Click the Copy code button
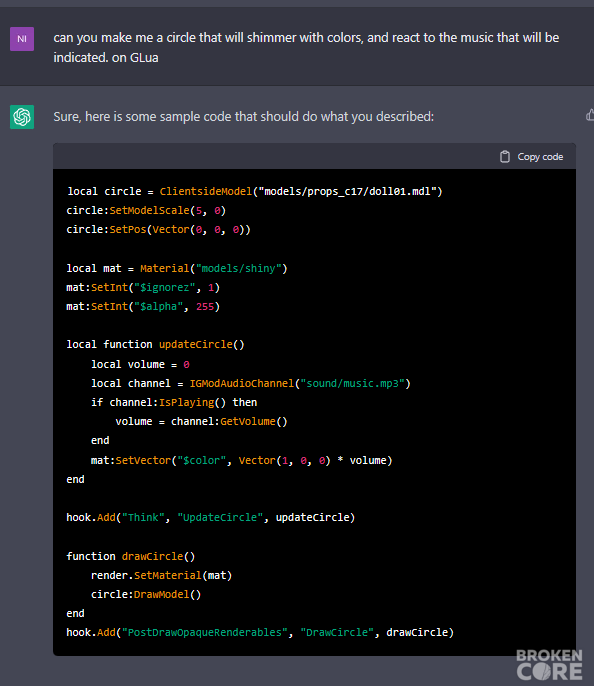 pyautogui.click(x=531, y=157)
